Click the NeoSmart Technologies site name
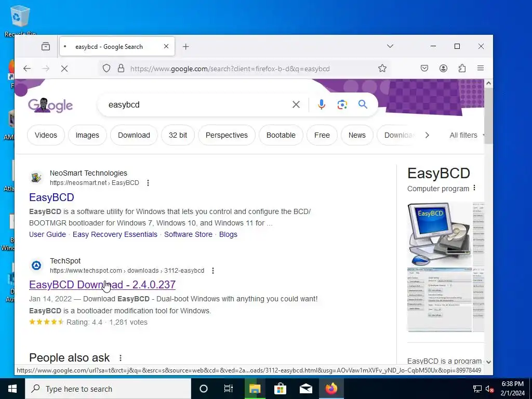The height and width of the screenshot is (399, 532). tap(88, 173)
